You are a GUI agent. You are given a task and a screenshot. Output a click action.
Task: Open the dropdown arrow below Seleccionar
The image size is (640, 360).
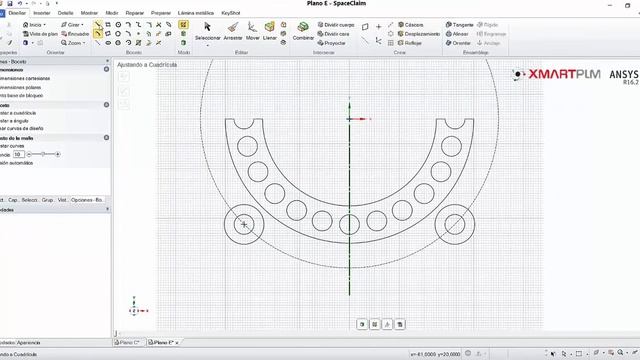click(x=207, y=46)
